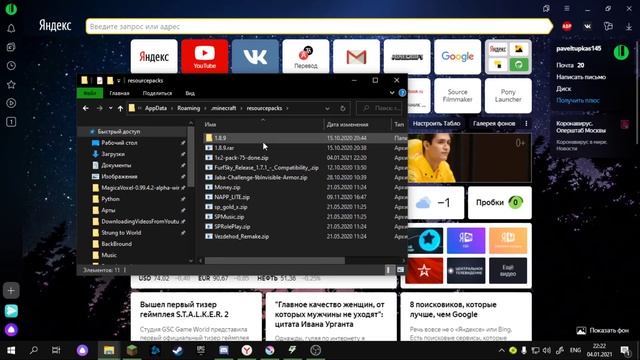Image resolution: width=640 pixels, height=360 pixels.
Task: Open recent locations dropdown in Explorer
Action: [111, 108]
